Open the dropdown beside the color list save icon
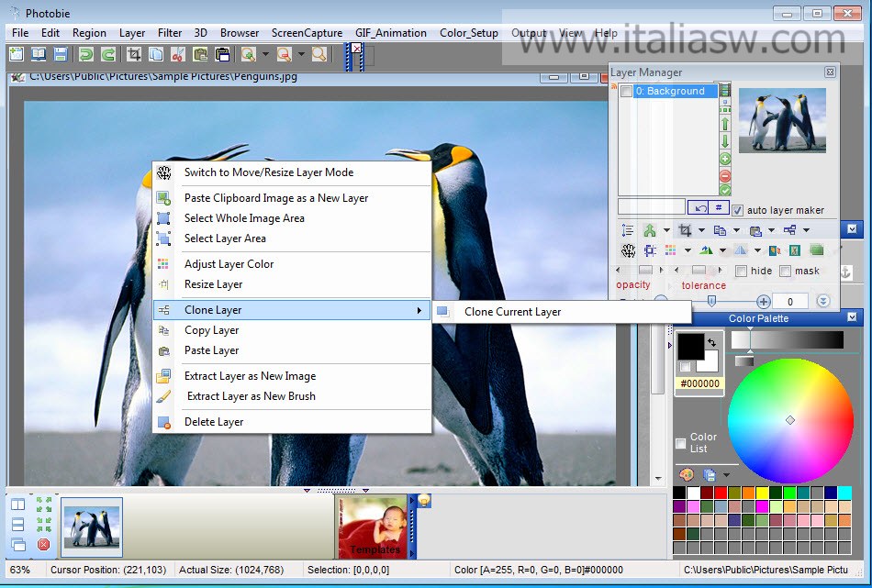 pos(726,474)
